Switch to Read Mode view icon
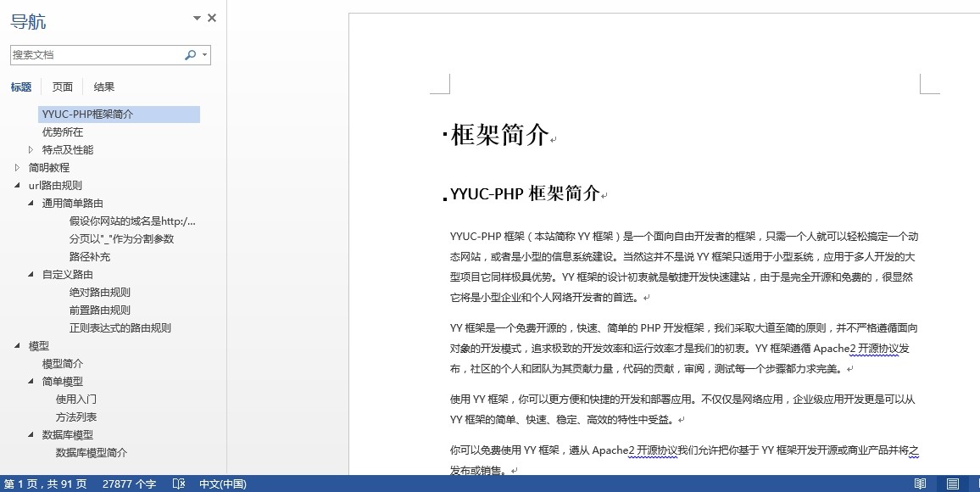Image resolution: width=980 pixels, height=492 pixels. [920, 484]
